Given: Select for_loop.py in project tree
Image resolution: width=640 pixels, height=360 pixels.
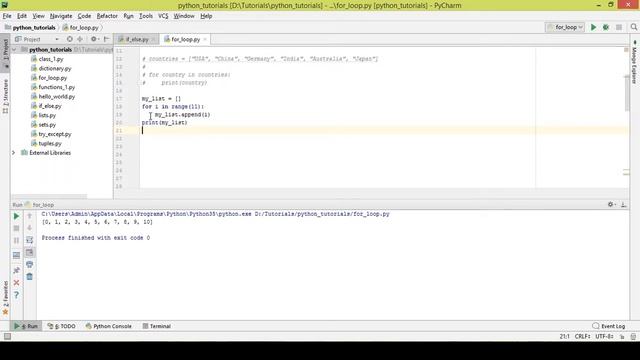Looking at the screenshot, I should [x=53, y=78].
